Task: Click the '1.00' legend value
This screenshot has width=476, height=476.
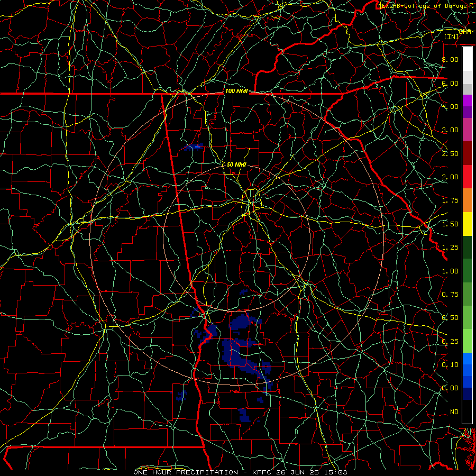Action: pos(450,271)
